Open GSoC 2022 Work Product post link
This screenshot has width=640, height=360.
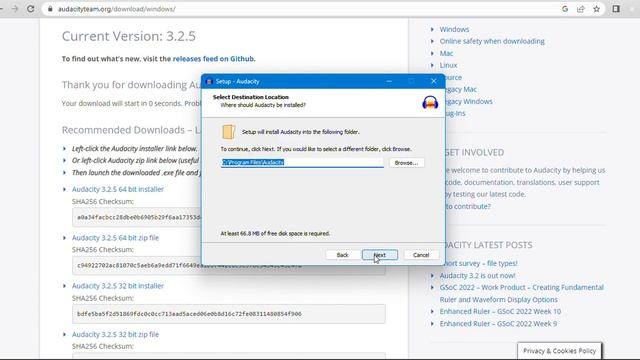point(521,293)
